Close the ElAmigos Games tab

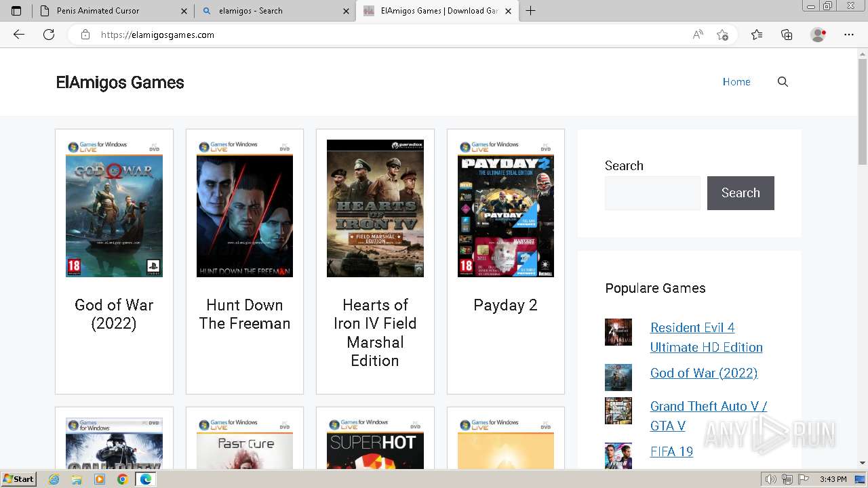click(508, 11)
